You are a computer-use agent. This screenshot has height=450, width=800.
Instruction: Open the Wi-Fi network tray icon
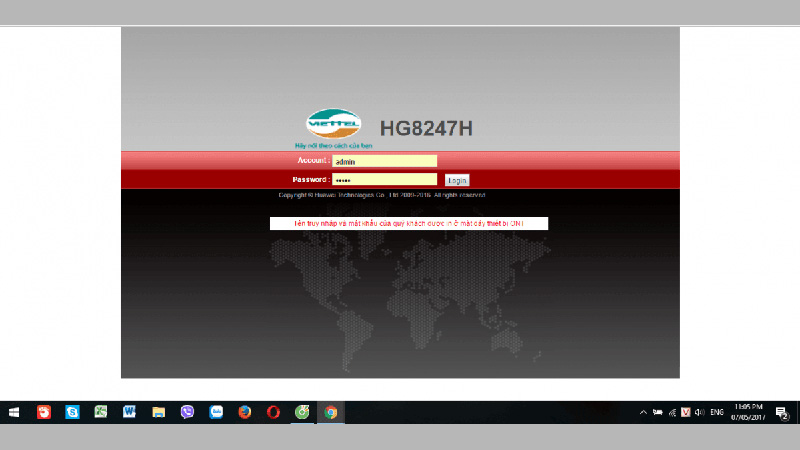click(x=672, y=412)
